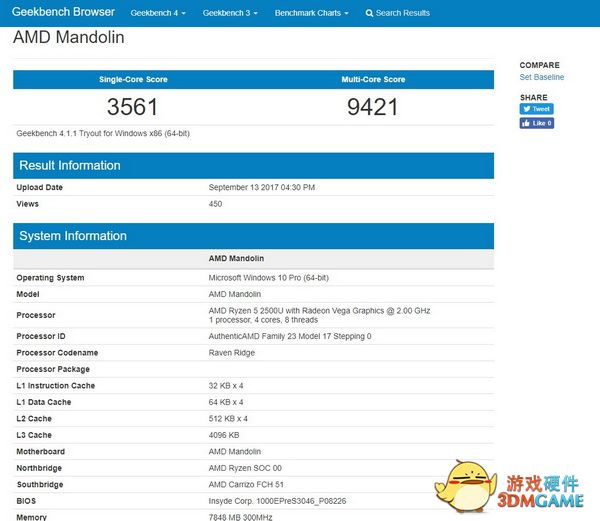Viewport: 600px width, 521px height.
Task: Select L2 Cache value 512 KB x 4
Action: tap(228, 418)
